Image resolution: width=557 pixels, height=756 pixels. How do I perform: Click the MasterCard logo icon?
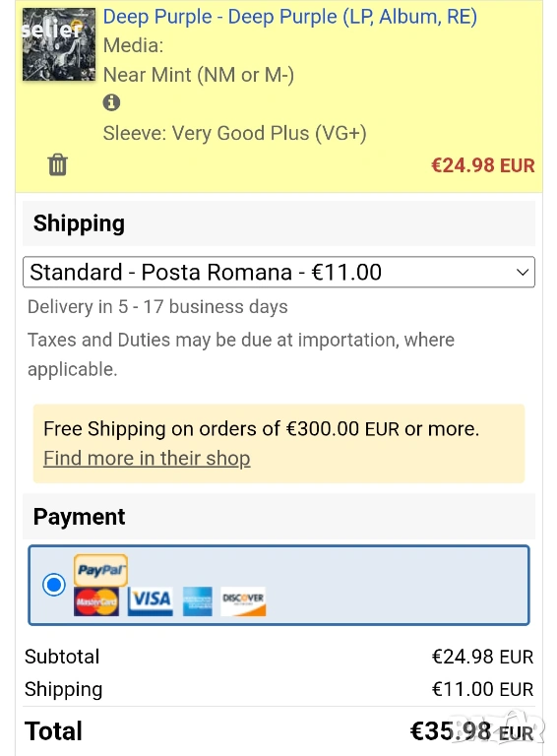coord(96,601)
